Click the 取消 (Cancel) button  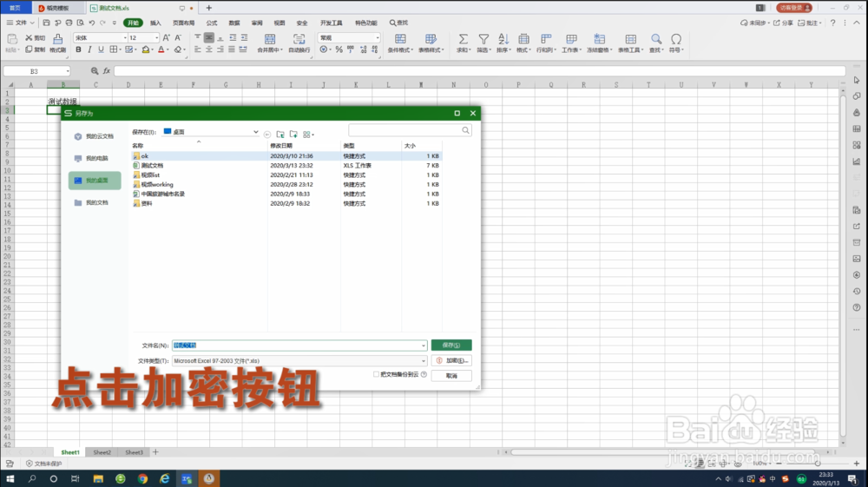click(x=451, y=376)
